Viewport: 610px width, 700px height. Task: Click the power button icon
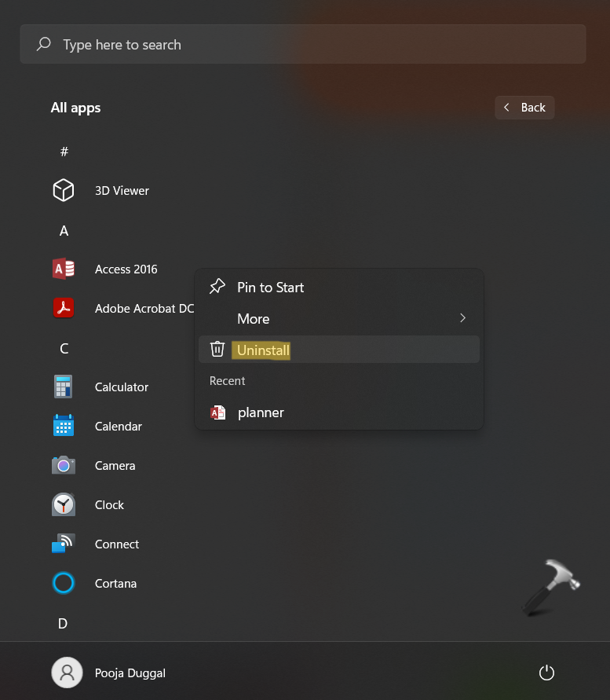click(x=546, y=673)
